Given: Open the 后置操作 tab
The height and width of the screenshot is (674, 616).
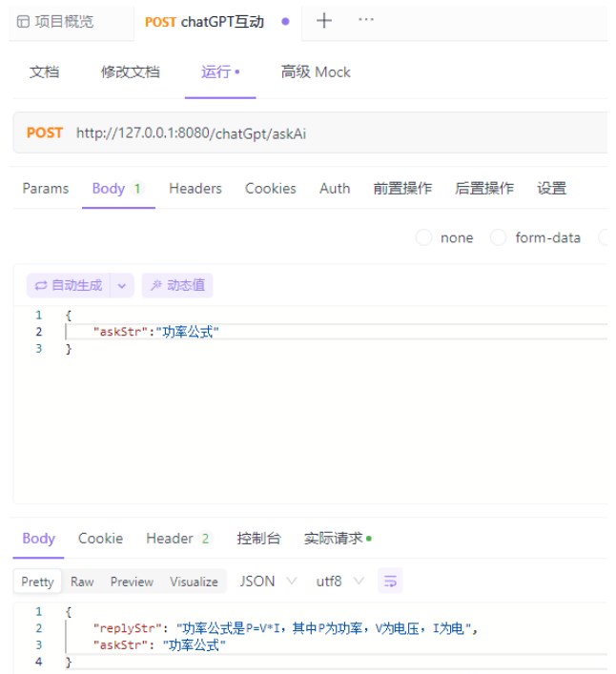Looking at the screenshot, I should pos(484,188).
